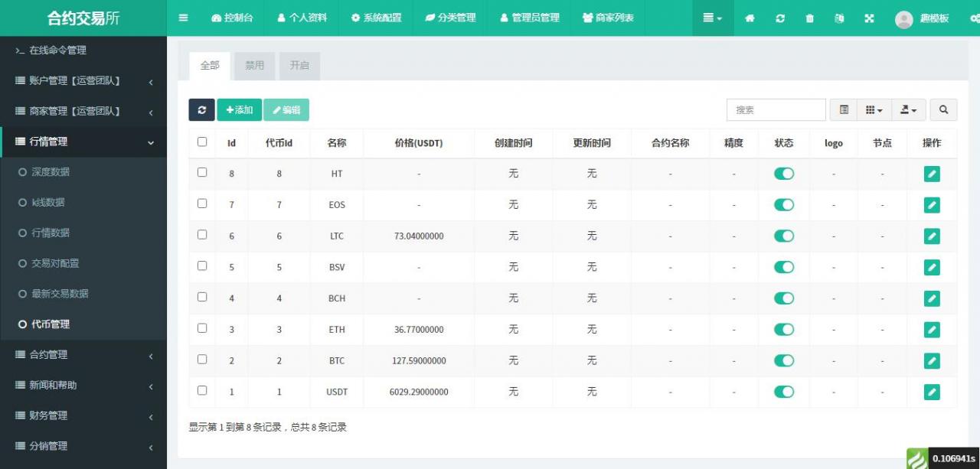Open the 个人资料 profile menu
The image size is (980, 469).
(x=302, y=18)
